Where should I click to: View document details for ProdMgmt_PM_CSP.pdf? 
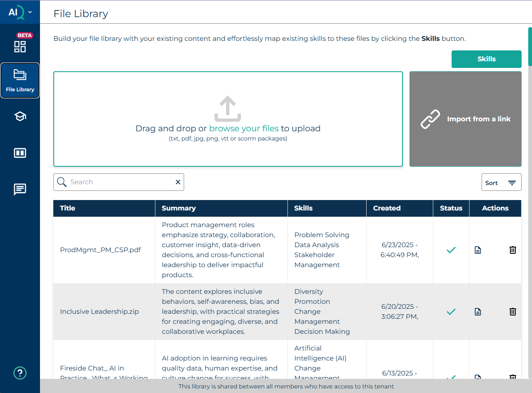coord(478,250)
